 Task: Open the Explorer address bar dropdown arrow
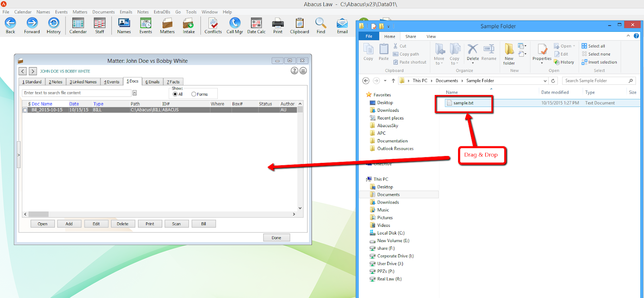pyautogui.click(x=545, y=81)
